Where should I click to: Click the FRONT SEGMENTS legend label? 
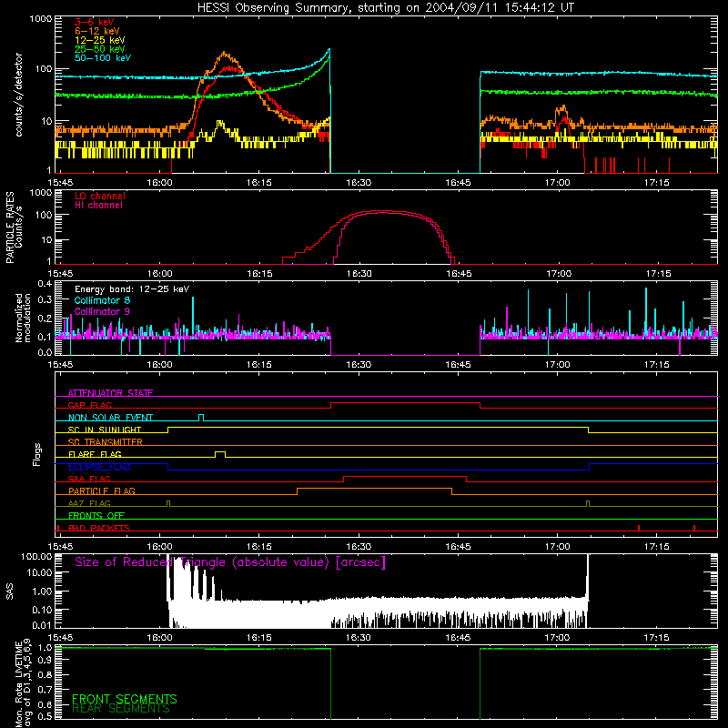click(125, 699)
